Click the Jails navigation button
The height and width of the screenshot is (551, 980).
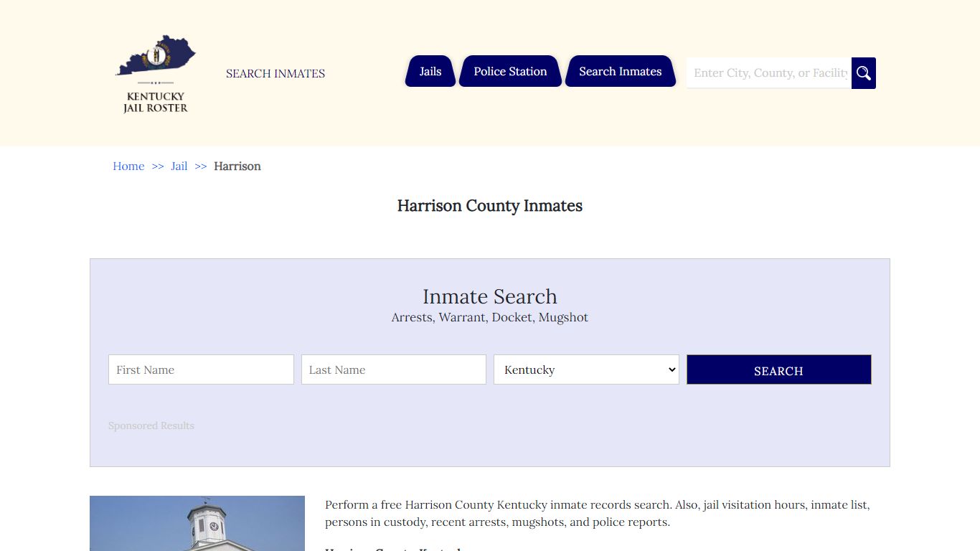tap(430, 71)
